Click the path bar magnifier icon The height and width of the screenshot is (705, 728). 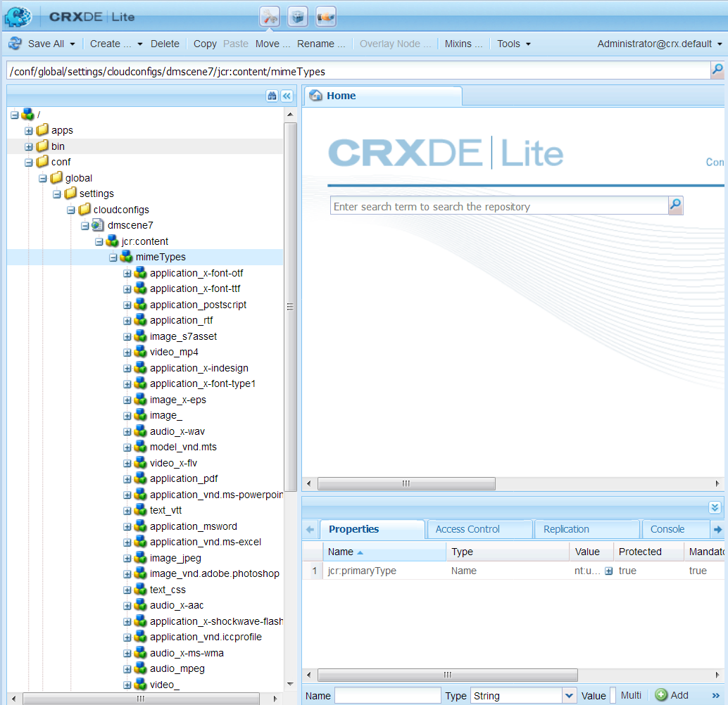[x=717, y=70]
